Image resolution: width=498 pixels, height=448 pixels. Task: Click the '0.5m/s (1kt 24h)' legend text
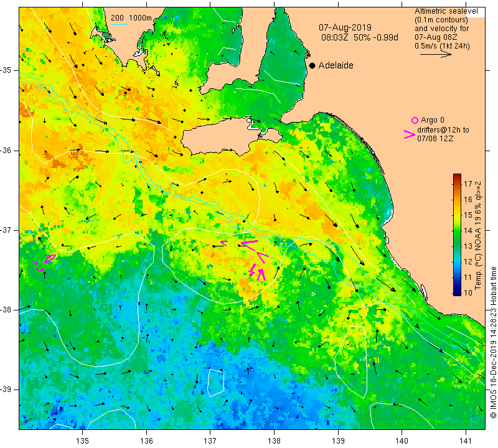(442, 46)
